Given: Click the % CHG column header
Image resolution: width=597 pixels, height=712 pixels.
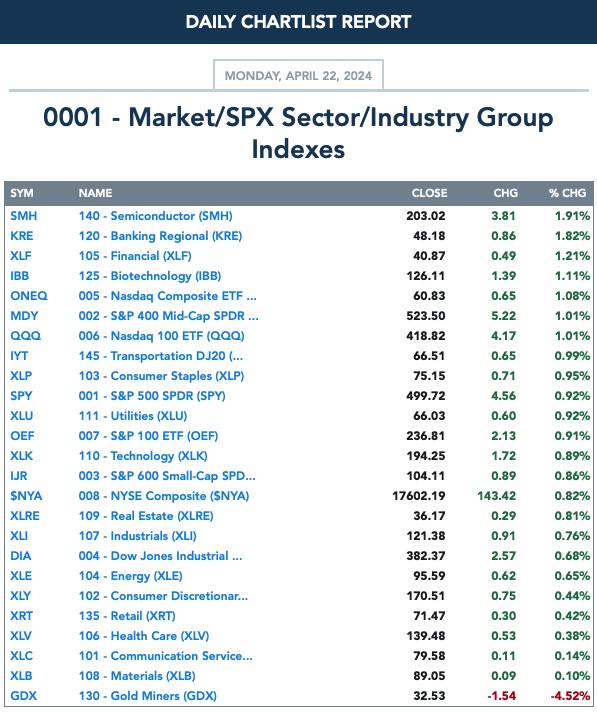Looking at the screenshot, I should point(567,193).
